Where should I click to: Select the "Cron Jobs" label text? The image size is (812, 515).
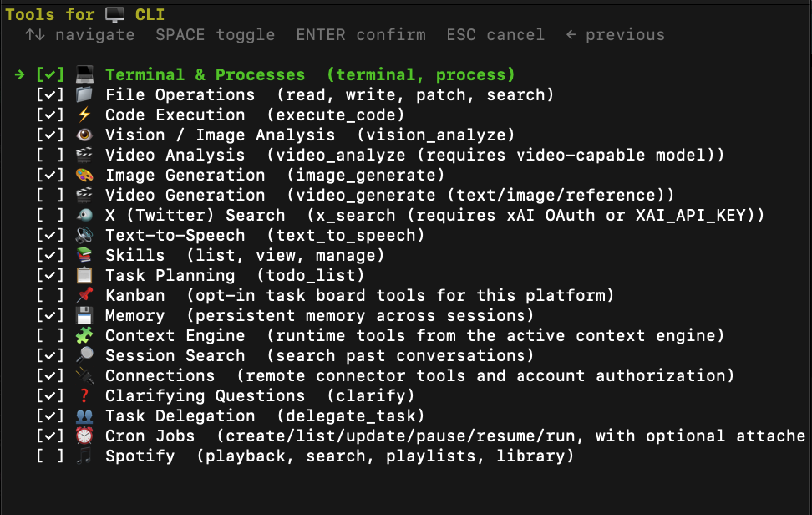click(150, 436)
